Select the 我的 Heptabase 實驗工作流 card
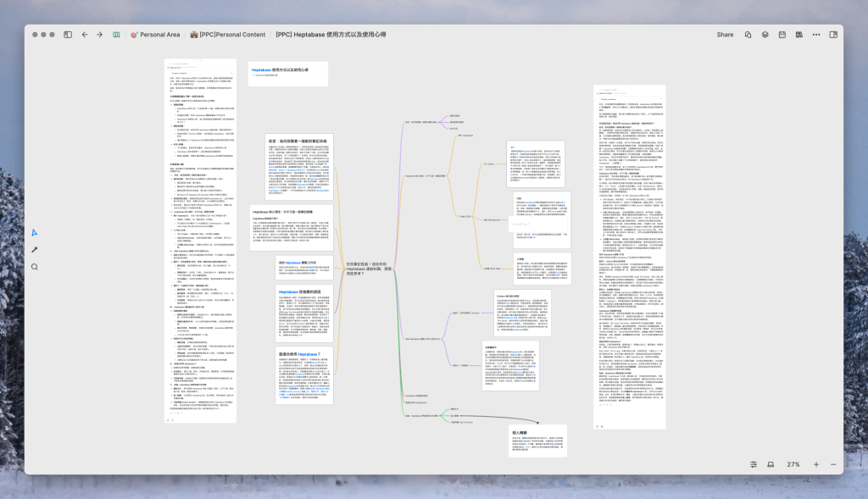This screenshot has height=499, width=868. tap(304, 267)
